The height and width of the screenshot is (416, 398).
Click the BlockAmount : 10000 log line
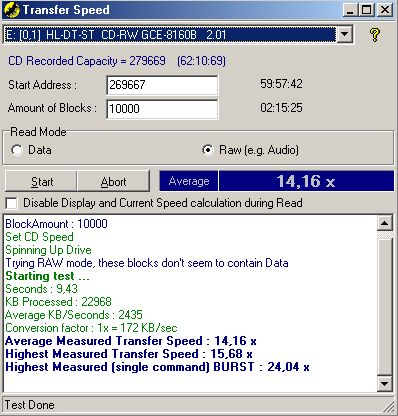point(56,224)
